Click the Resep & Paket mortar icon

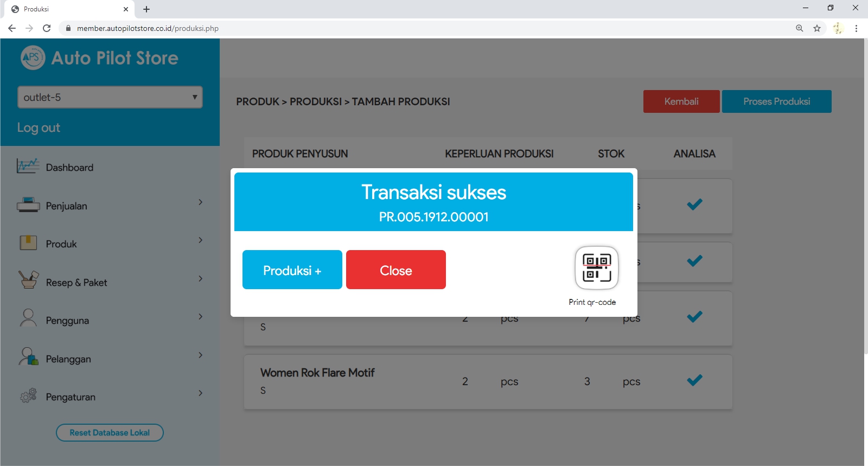[x=28, y=280]
